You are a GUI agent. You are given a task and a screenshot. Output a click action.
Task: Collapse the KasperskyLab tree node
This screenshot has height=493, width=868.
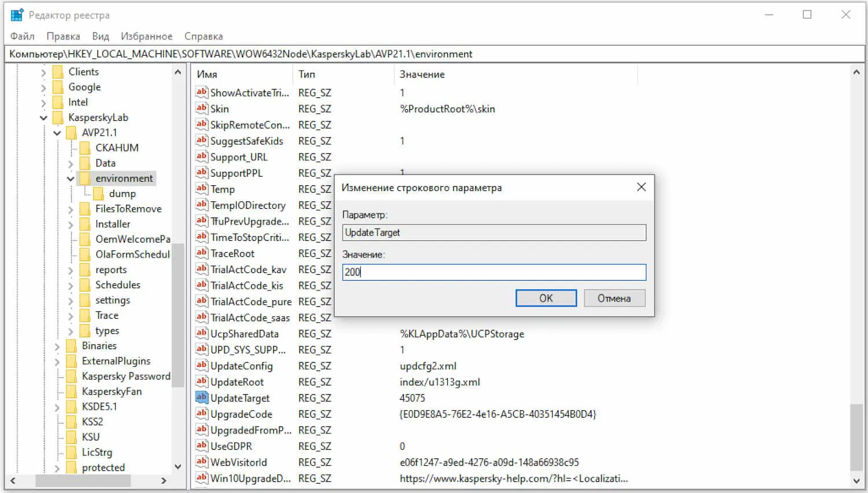43,118
